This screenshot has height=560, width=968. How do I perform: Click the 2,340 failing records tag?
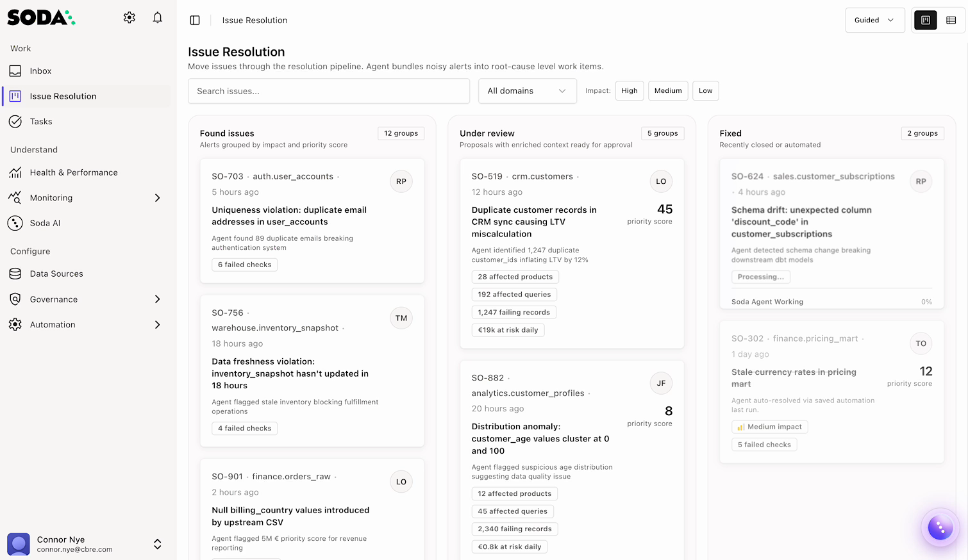click(x=515, y=529)
